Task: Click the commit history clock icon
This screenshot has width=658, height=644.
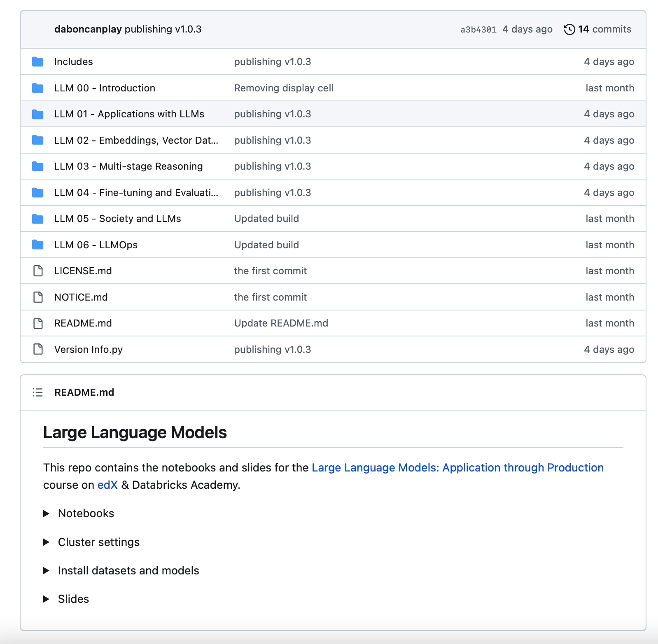Action: tap(569, 30)
